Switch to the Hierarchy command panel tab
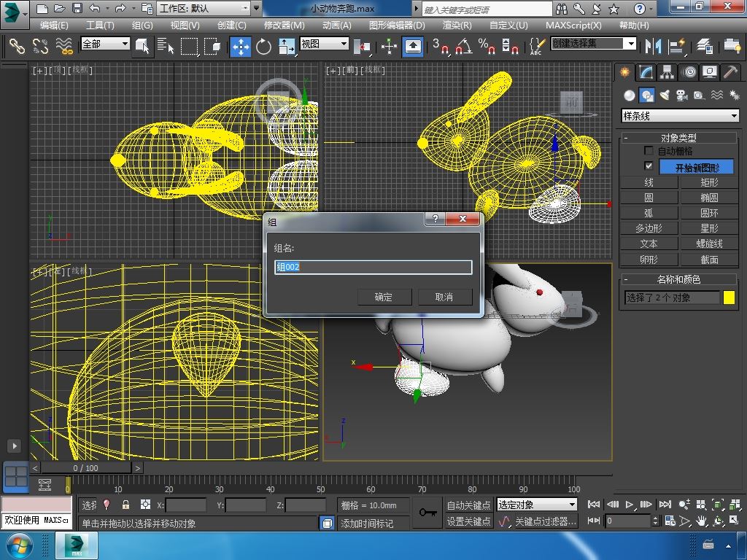Viewport: 747px width, 560px height. point(667,72)
